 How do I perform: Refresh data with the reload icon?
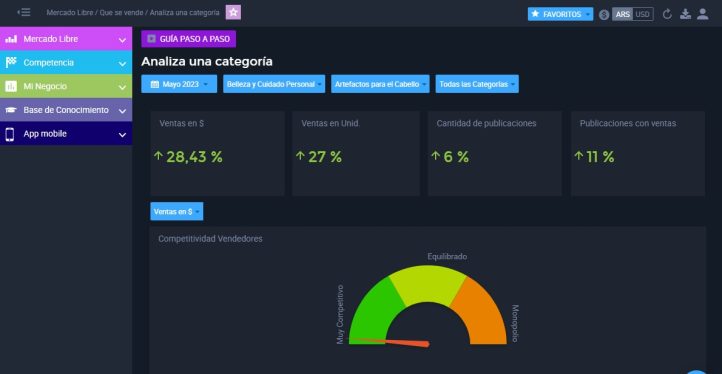tap(667, 14)
